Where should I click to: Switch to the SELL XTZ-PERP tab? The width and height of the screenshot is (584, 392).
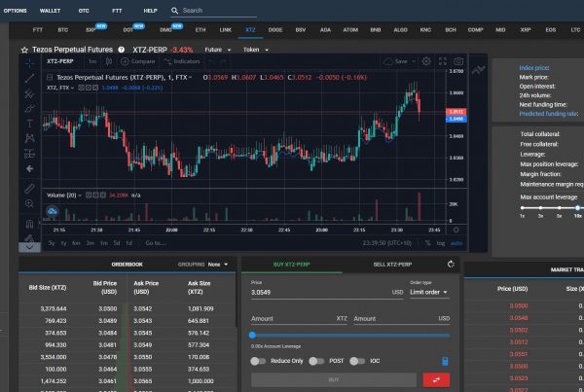(x=392, y=265)
